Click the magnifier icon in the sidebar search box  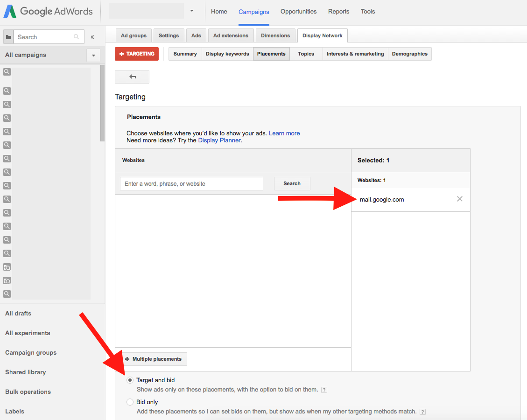click(x=76, y=36)
